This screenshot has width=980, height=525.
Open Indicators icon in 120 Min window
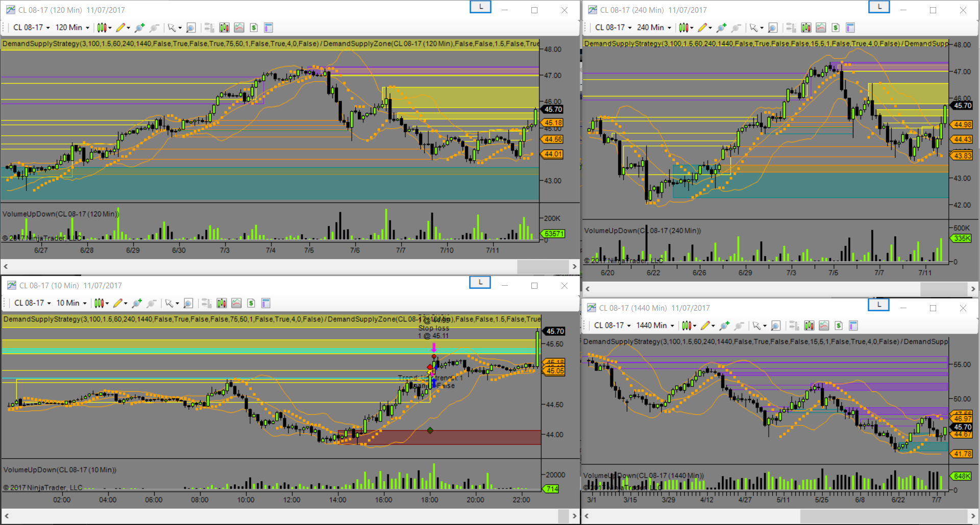tap(239, 28)
